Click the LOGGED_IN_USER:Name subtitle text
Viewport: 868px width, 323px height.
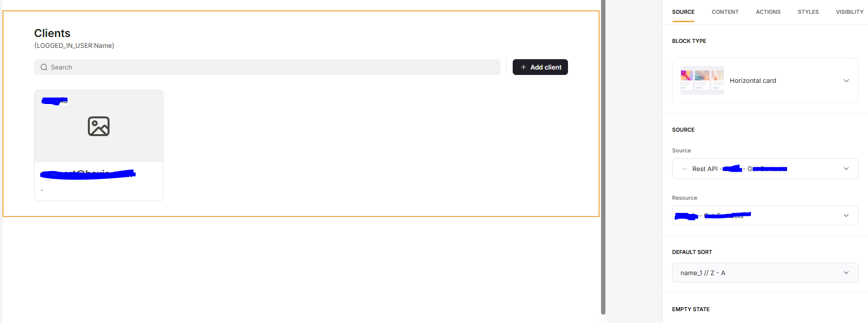click(x=74, y=45)
